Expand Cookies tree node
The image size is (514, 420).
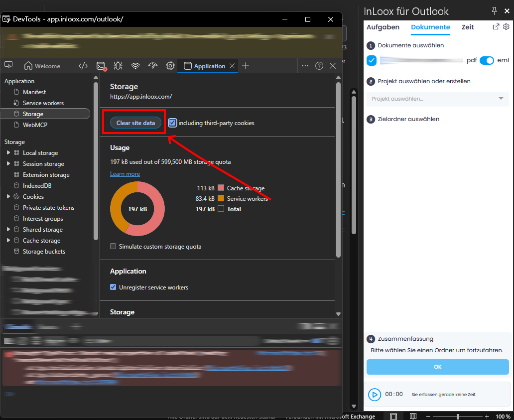(x=8, y=196)
